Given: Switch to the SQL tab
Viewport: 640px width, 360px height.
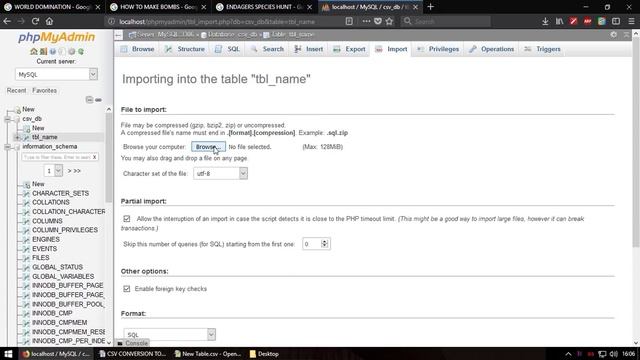Looking at the screenshot, I should (x=227, y=49).
